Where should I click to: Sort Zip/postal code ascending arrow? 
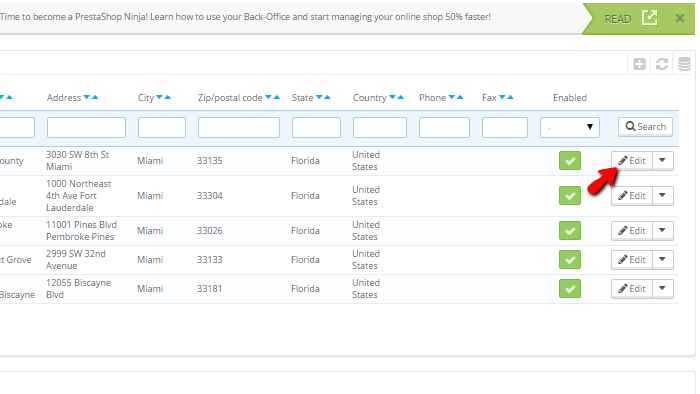[276, 97]
